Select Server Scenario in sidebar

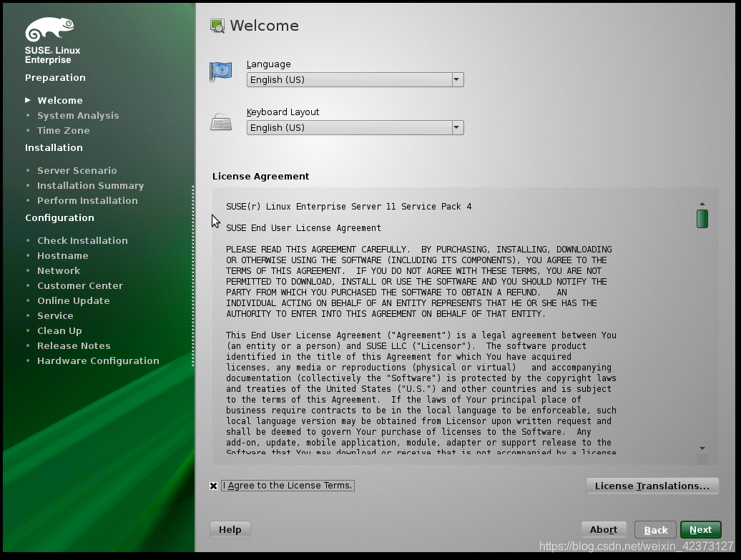pos(77,171)
